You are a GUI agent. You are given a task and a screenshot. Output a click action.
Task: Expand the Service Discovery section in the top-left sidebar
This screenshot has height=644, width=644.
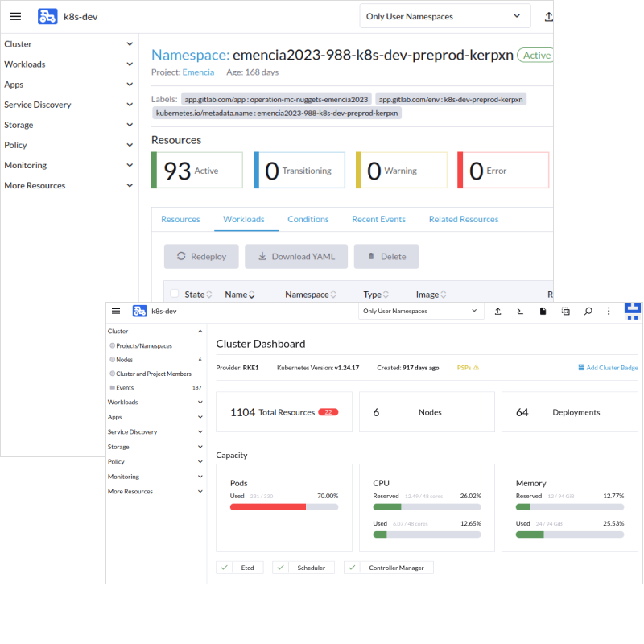68,105
